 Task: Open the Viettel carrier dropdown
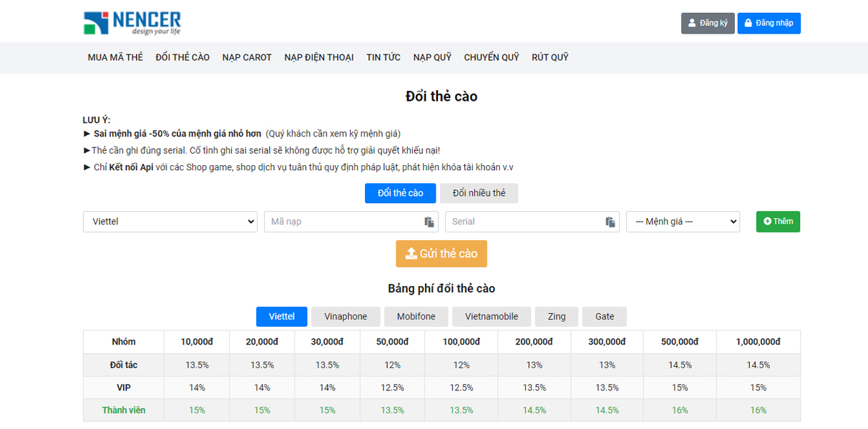[x=170, y=222]
